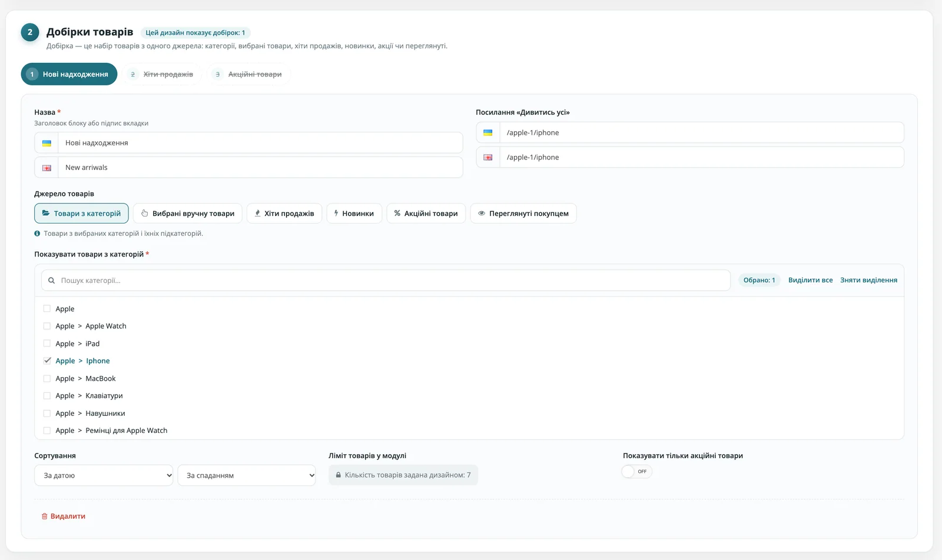The height and width of the screenshot is (560, 942).
Task: Click the Ukrainian /apple-1/iphone link input
Action: pos(702,133)
